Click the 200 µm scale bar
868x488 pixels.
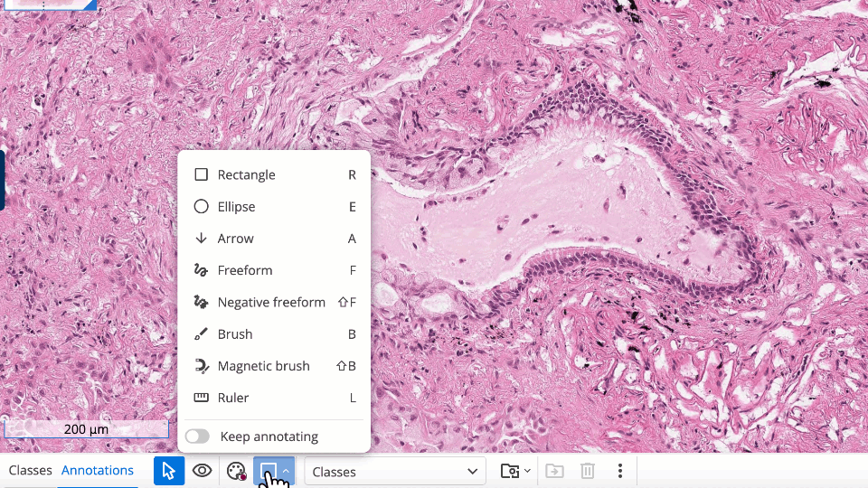tap(86, 429)
